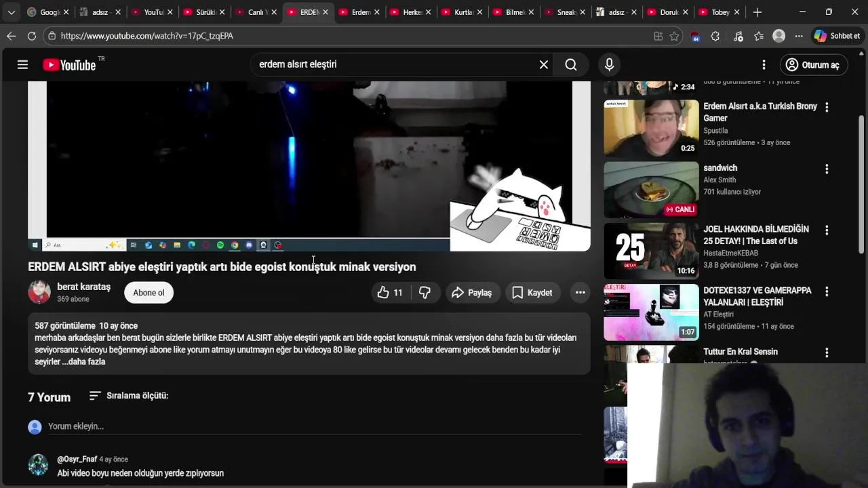This screenshot has height=488, width=868.
Task: Click Spustila channel name
Action: tap(715, 131)
